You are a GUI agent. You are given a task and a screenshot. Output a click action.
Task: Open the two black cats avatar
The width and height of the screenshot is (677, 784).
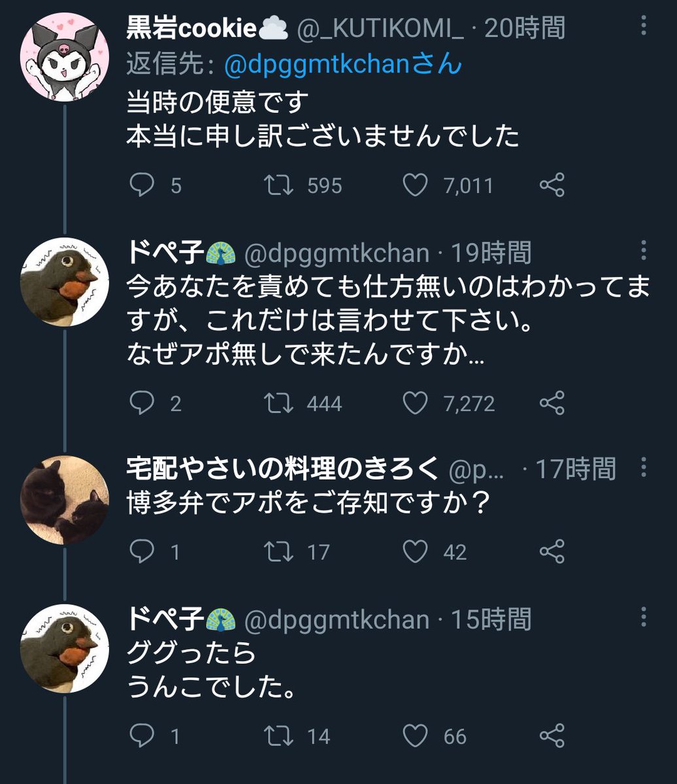64,500
